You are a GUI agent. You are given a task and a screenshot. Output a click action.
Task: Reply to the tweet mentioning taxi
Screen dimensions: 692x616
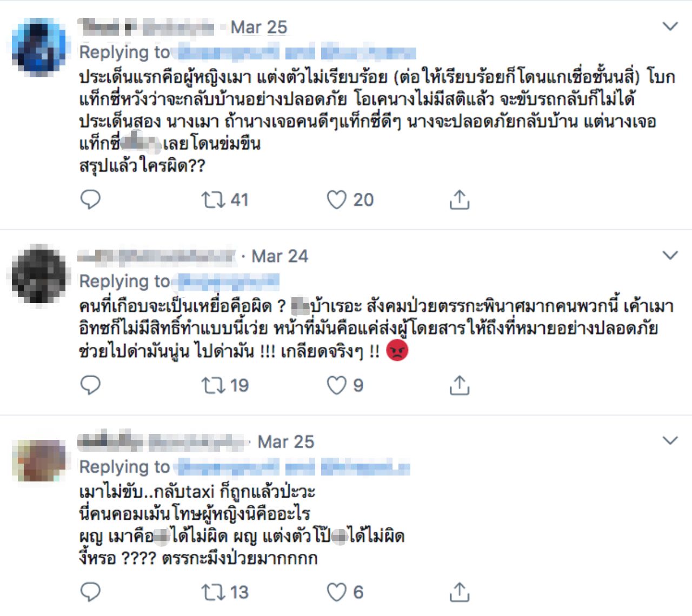[90, 592]
